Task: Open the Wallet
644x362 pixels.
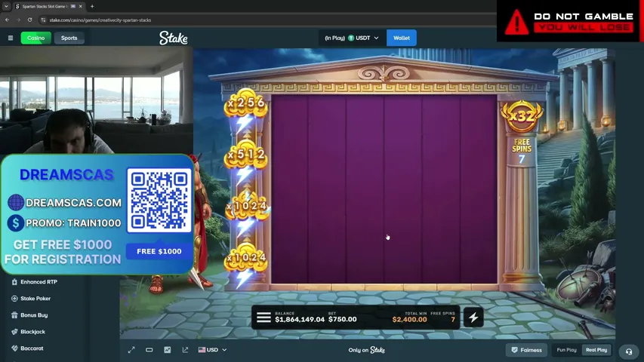Action: (x=401, y=38)
